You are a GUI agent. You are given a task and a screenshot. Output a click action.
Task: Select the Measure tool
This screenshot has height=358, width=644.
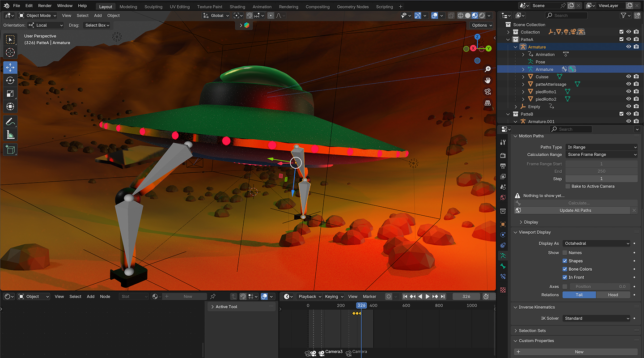pos(10,135)
